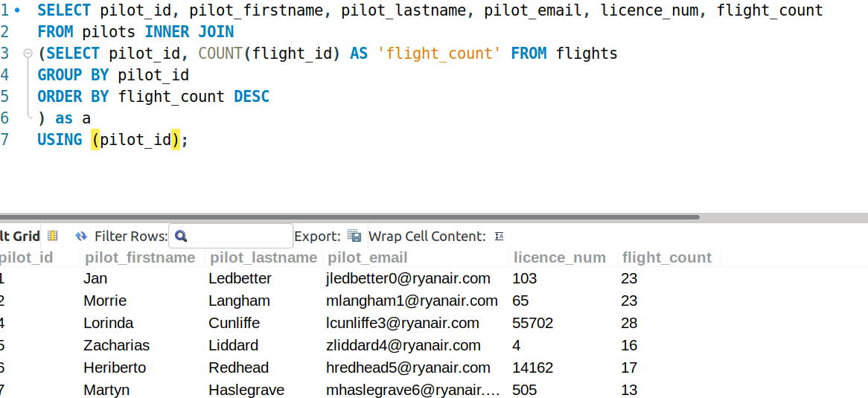
Task: Place cursor on INNER JOIN in line 2
Action: click(x=189, y=32)
